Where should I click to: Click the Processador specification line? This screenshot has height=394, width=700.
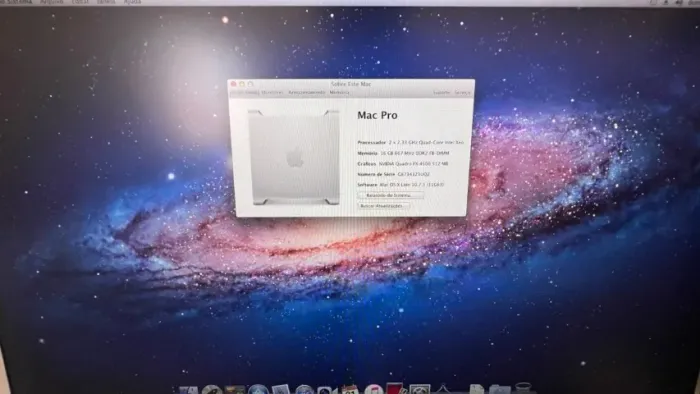pyautogui.click(x=410, y=142)
